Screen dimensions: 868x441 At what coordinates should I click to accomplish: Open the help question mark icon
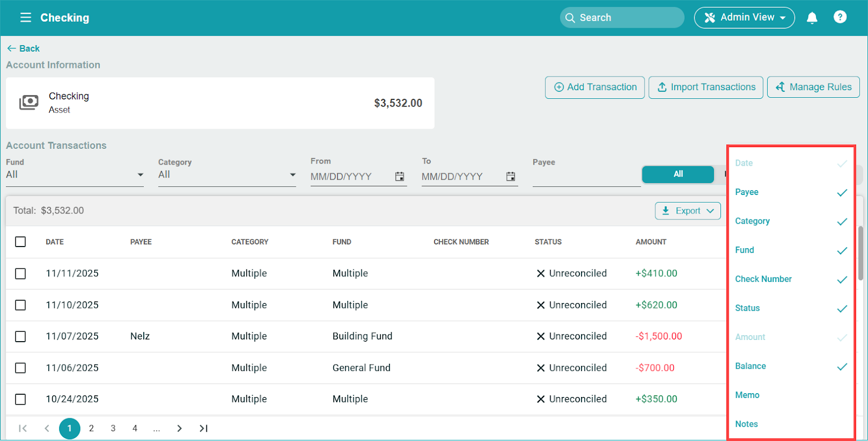(840, 17)
